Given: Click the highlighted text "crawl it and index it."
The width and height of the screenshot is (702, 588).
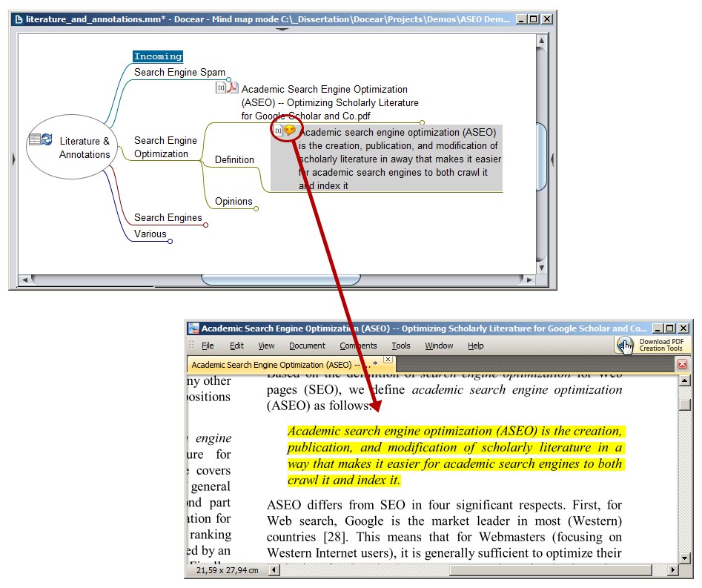Looking at the screenshot, I should click(343, 480).
